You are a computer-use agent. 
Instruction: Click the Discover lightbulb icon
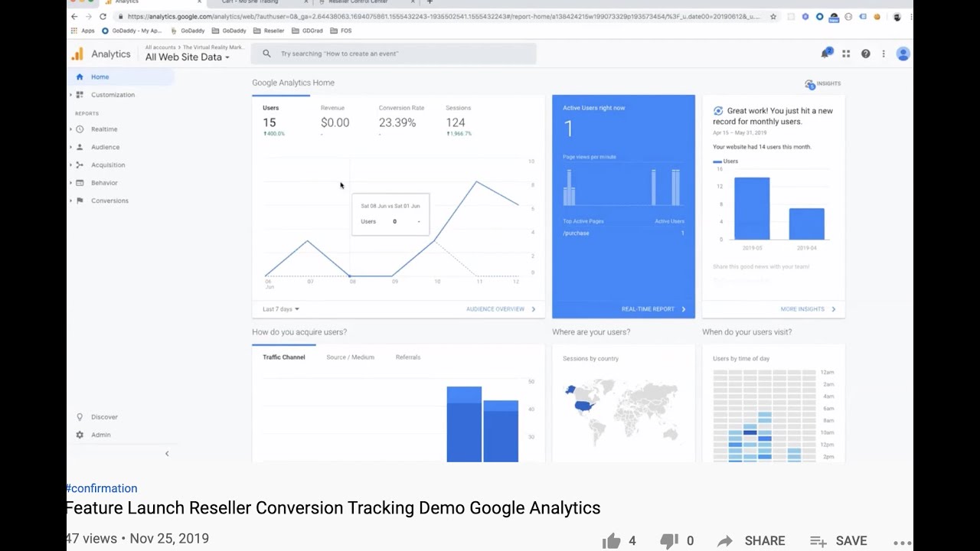coord(80,417)
